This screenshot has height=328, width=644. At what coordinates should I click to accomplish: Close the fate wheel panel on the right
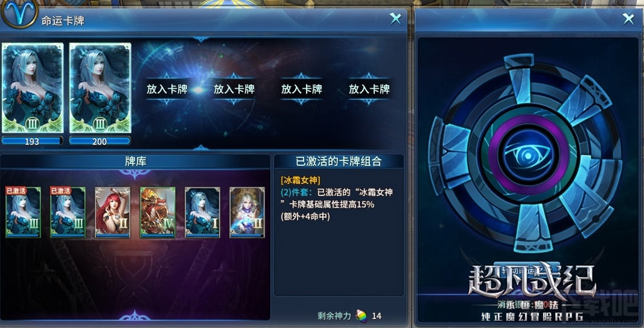628,19
